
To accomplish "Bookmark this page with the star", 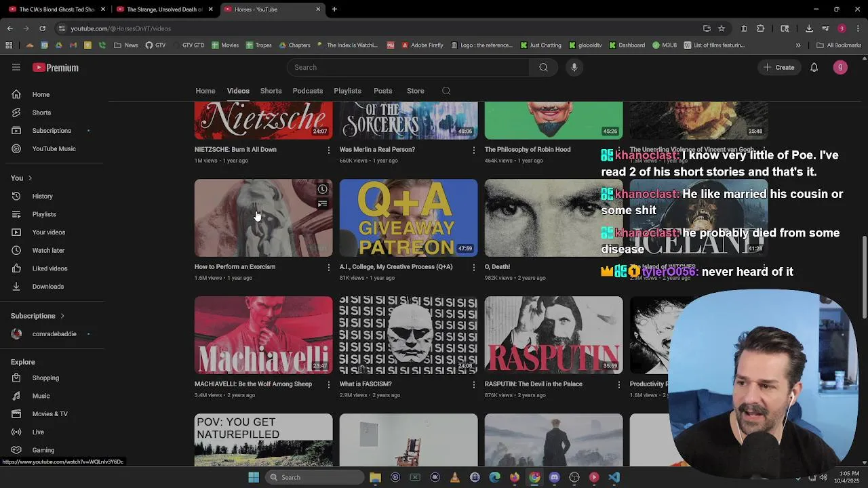I will tap(722, 28).
